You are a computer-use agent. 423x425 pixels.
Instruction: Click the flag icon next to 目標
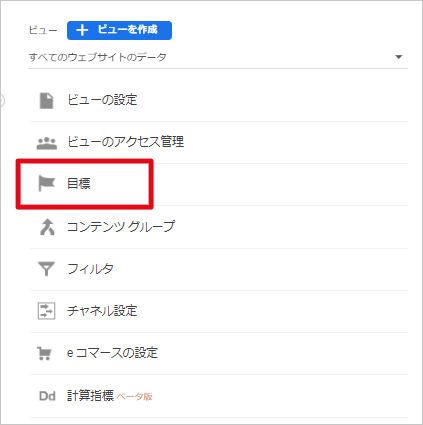point(46,184)
